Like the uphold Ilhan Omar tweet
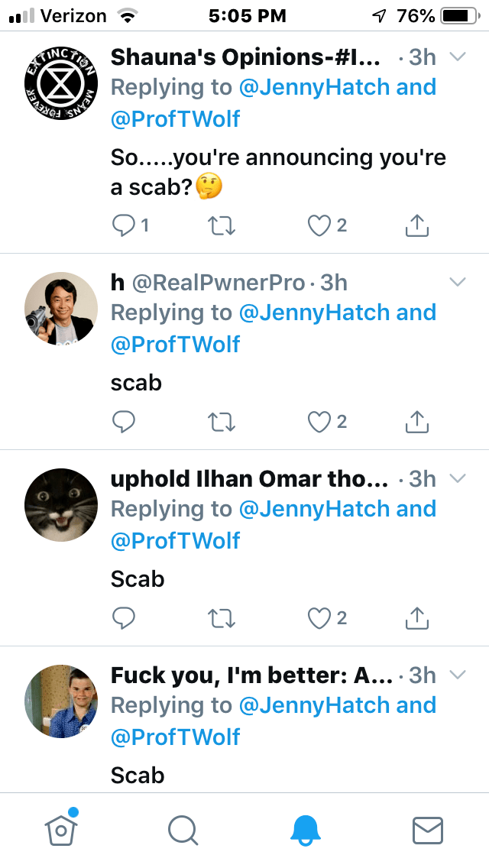489x868 pixels. pyautogui.click(x=319, y=617)
